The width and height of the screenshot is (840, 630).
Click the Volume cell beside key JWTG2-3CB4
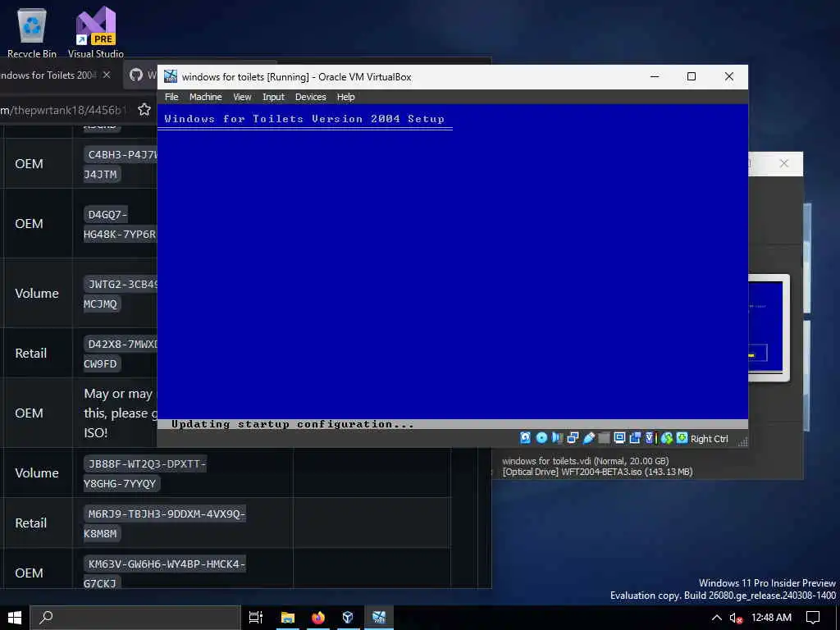click(x=37, y=293)
